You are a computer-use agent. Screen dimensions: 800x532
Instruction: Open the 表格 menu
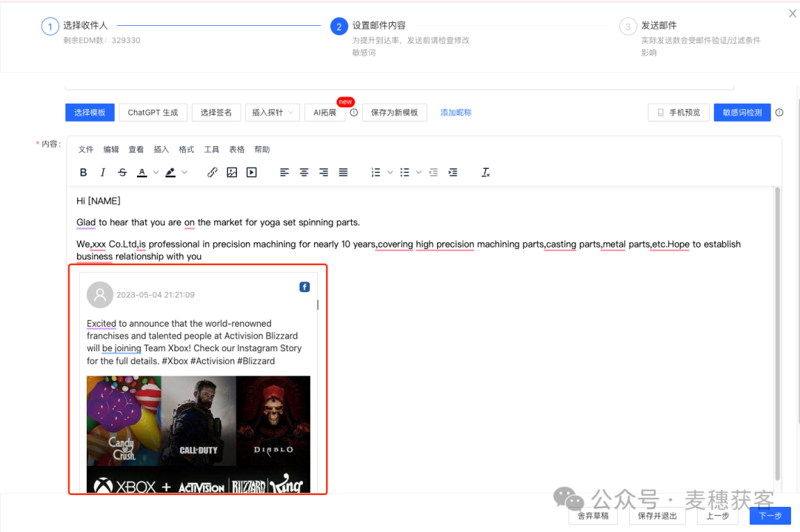[x=236, y=149]
